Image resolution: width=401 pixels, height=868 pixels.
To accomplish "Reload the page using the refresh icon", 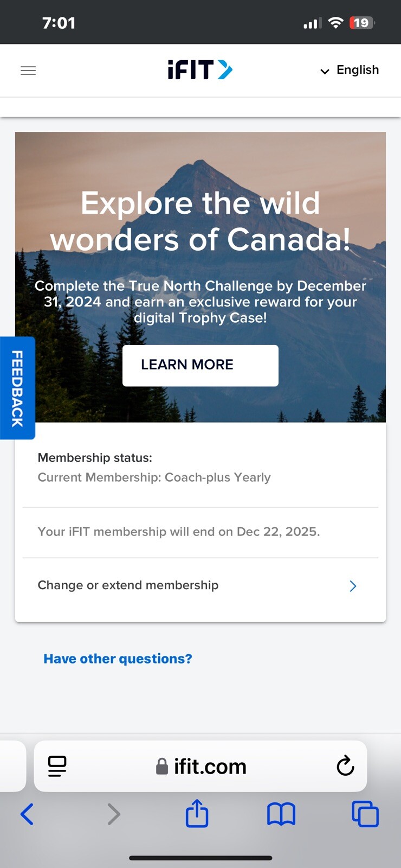I will [x=345, y=766].
